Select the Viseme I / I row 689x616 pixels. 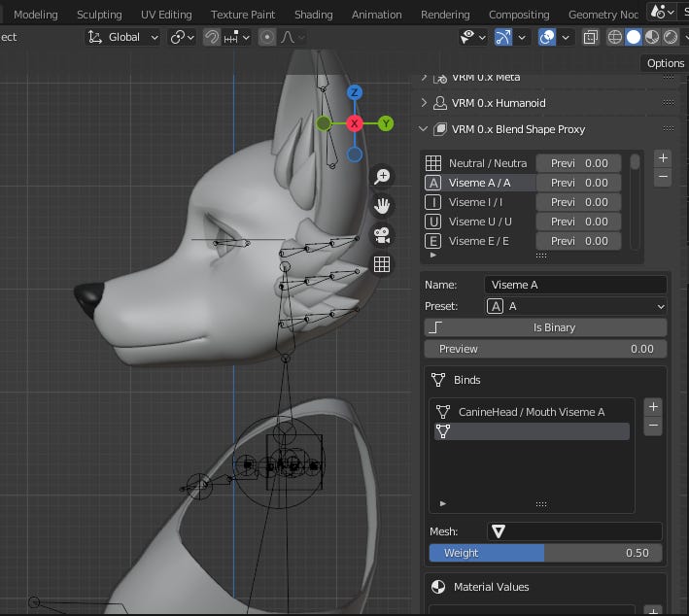click(x=479, y=202)
